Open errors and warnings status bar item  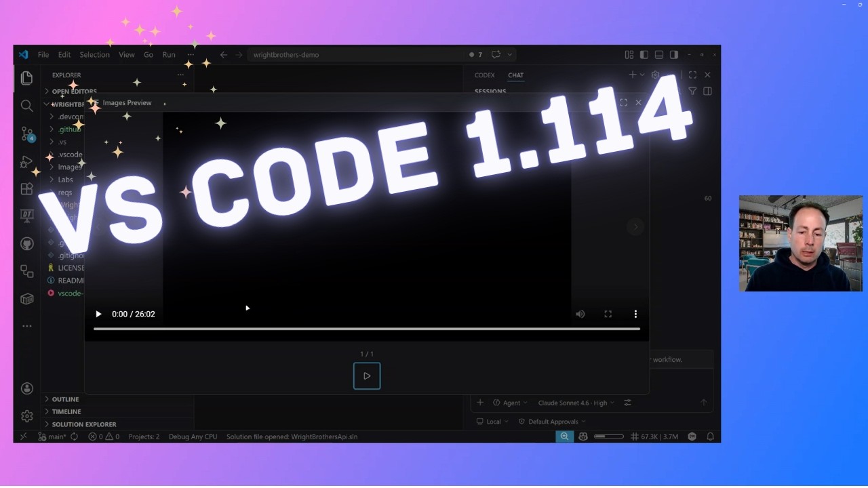(104, 436)
